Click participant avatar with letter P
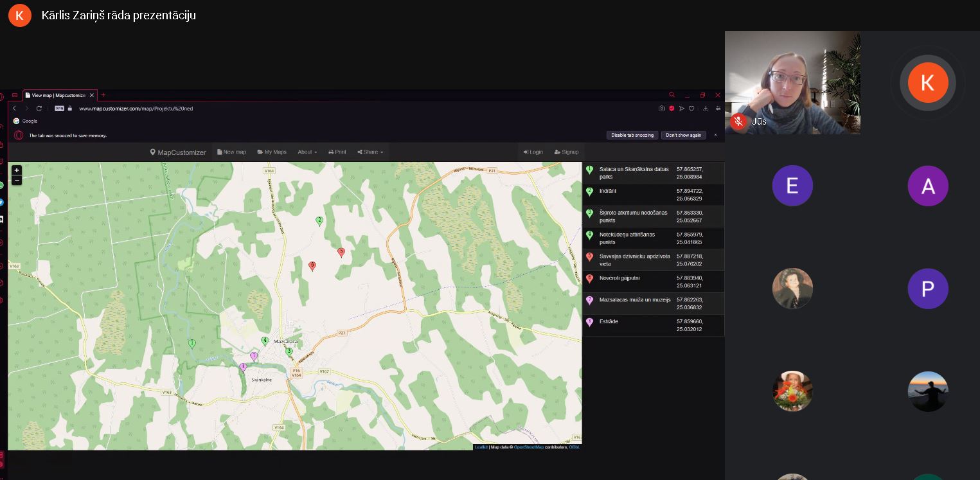 [928, 289]
